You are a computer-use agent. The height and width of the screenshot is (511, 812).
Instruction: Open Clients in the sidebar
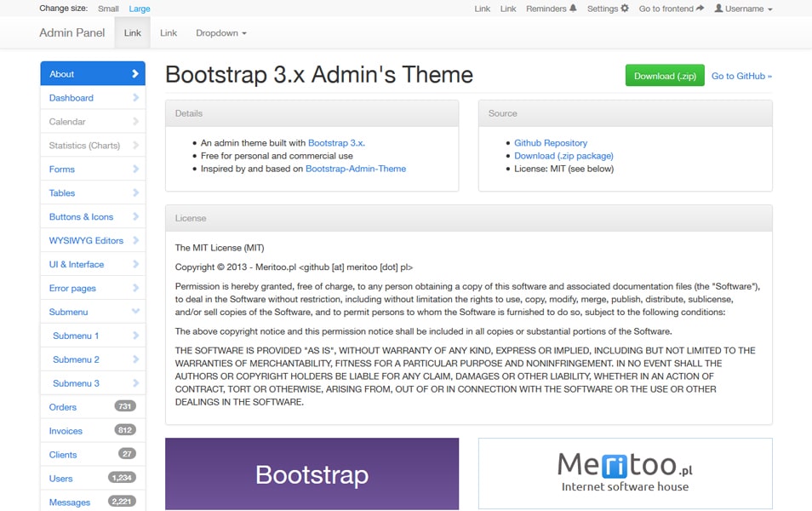pyautogui.click(x=93, y=455)
